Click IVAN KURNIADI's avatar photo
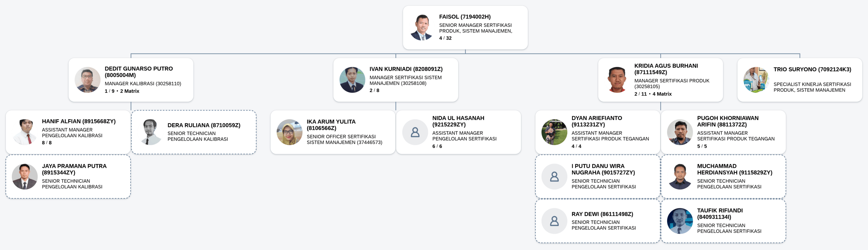868x250 pixels. tap(352, 80)
